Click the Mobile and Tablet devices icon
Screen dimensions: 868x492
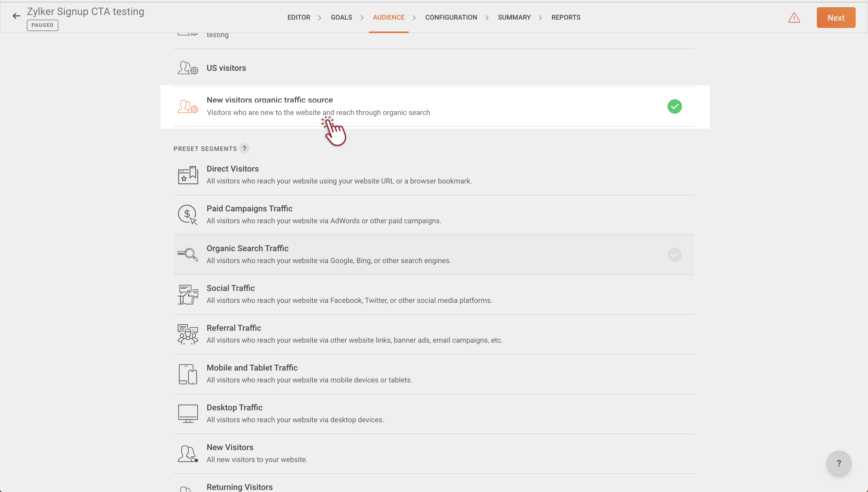coord(188,374)
